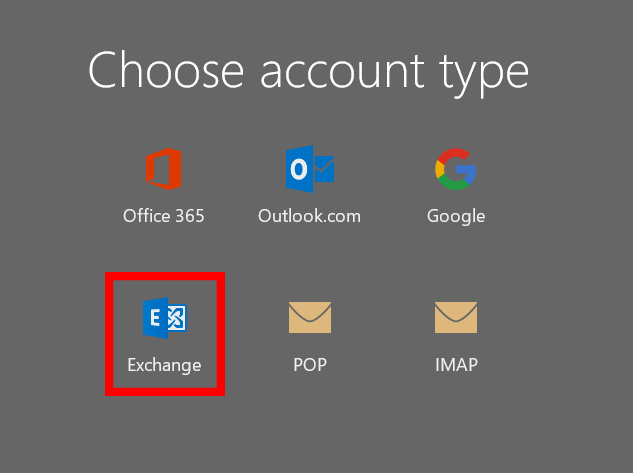Select the "POP" account label
633x473 pixels.
309,365
